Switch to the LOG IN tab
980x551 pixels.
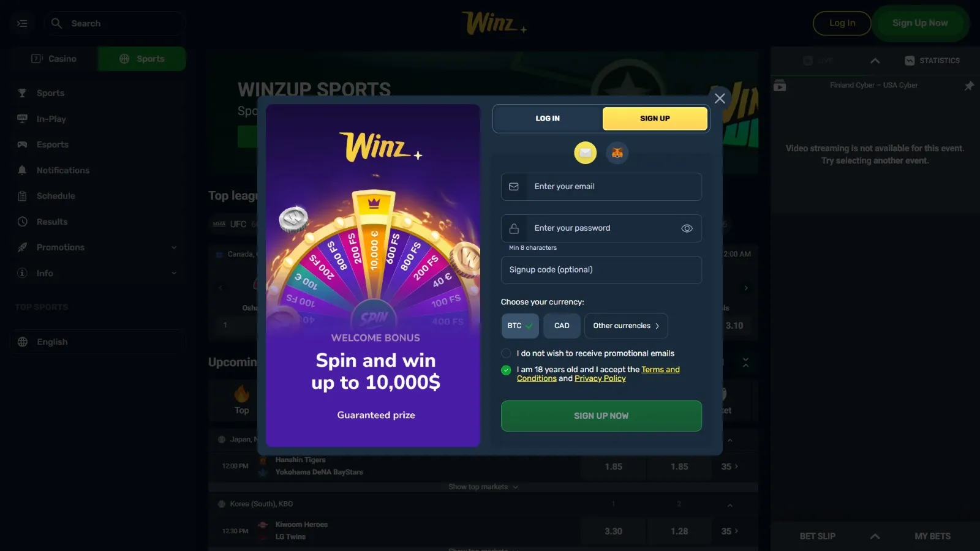tap(548, 119)
